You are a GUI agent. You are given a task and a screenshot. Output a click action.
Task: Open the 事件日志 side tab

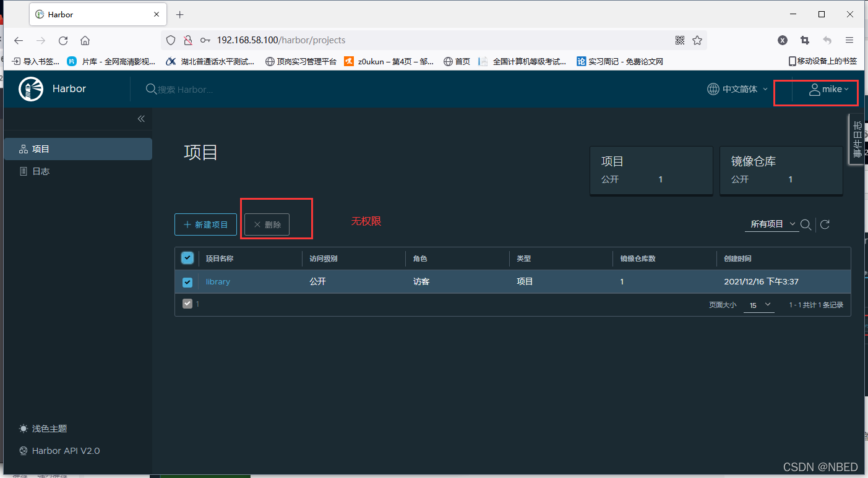858,139
